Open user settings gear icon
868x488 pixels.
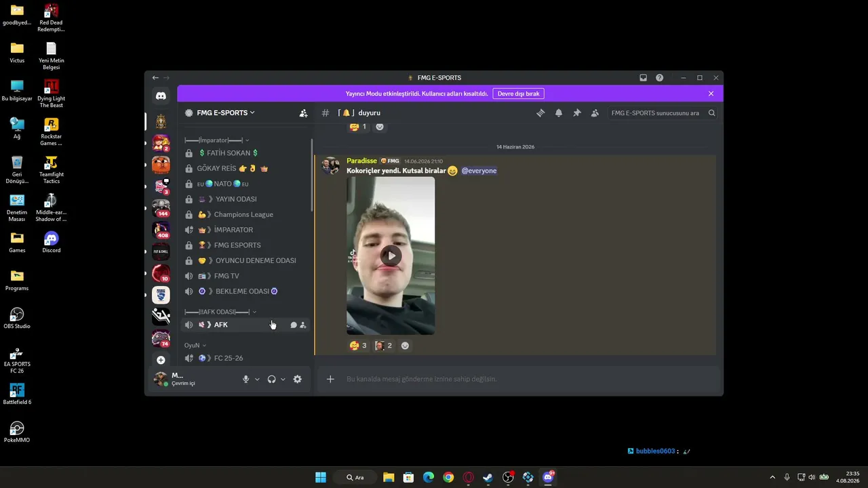[297, 380]
